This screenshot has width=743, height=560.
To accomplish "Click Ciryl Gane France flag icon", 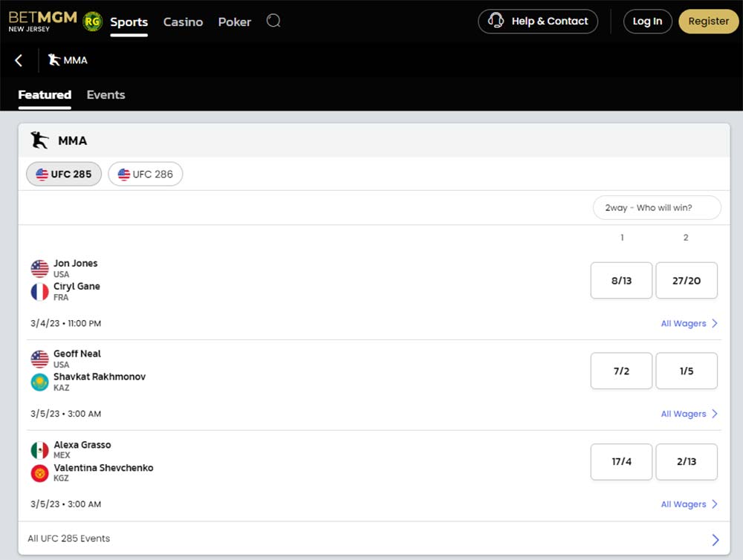I will coord(40,292).
